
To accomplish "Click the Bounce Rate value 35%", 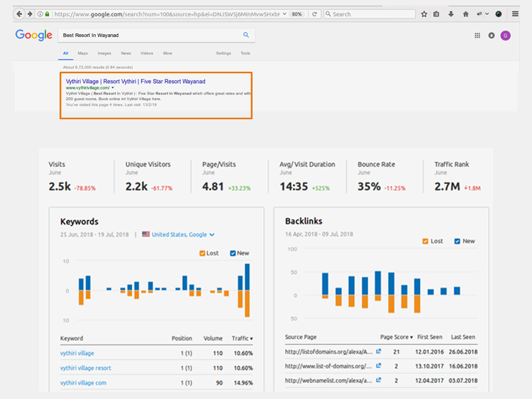I will click(369, 187).
